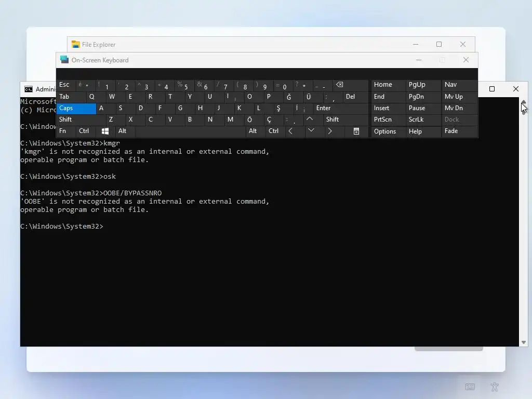The width and height of the screenshot is (532, 399).
Task: Open the accessibility icon at bottom right
Action: click(495, 387)
